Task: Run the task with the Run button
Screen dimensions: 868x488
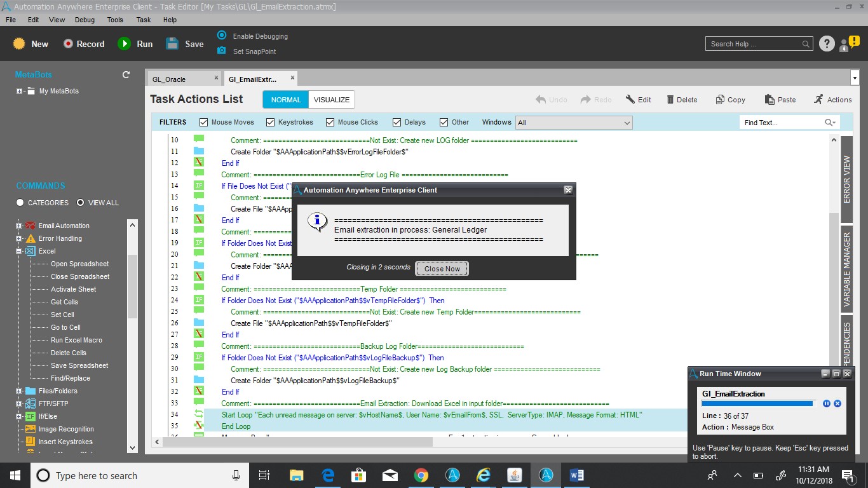Action: [135, 44]
